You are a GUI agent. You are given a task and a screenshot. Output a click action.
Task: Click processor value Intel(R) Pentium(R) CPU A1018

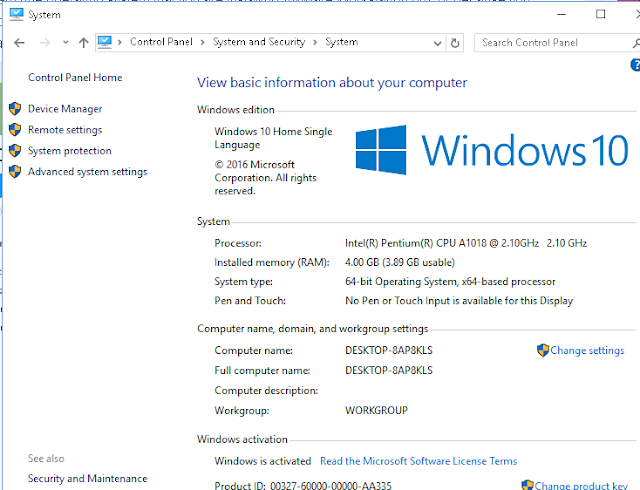(x=466, y=243)
